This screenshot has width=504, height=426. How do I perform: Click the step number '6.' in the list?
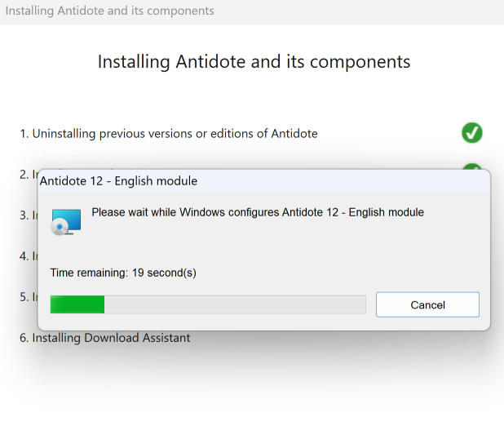pyautogui.click(x=24, y=337)
